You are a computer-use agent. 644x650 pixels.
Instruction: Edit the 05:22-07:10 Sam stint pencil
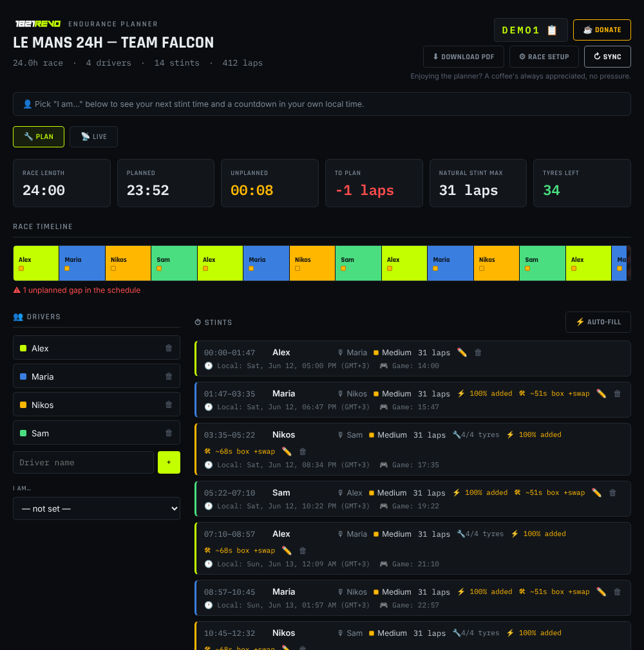[x=596, y=493]
